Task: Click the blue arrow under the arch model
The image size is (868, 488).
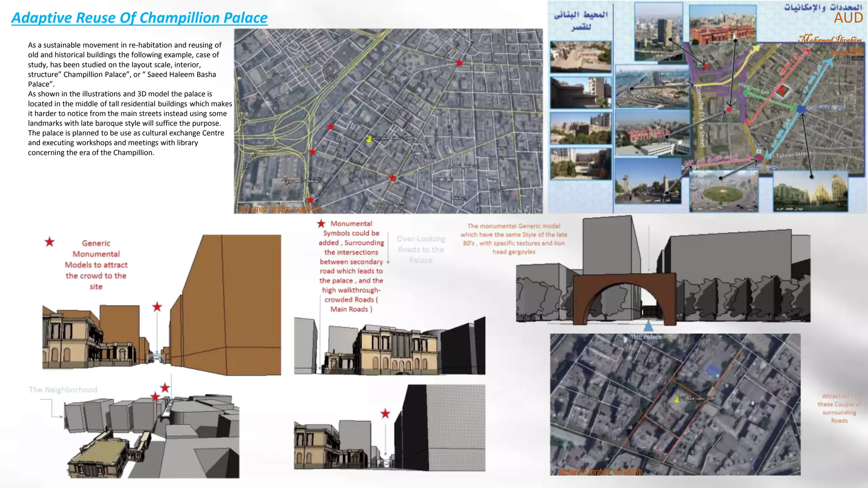Action: (x=648, y=326)
